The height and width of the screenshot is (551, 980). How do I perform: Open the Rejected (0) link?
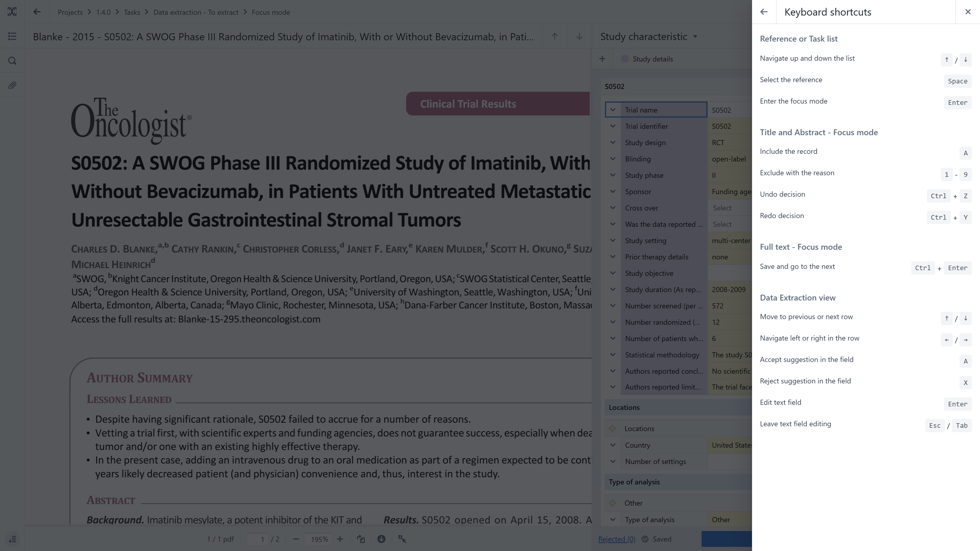click(617, 539)
